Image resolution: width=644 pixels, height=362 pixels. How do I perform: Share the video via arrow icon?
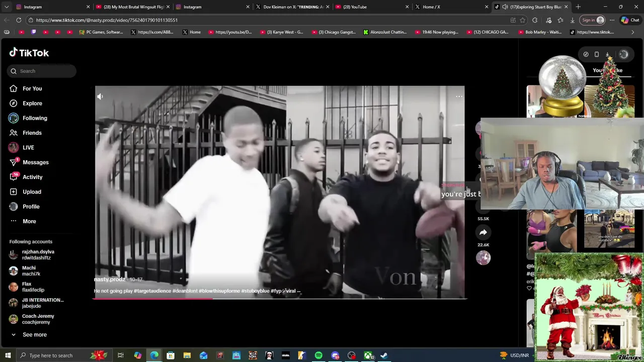[483, 232]
